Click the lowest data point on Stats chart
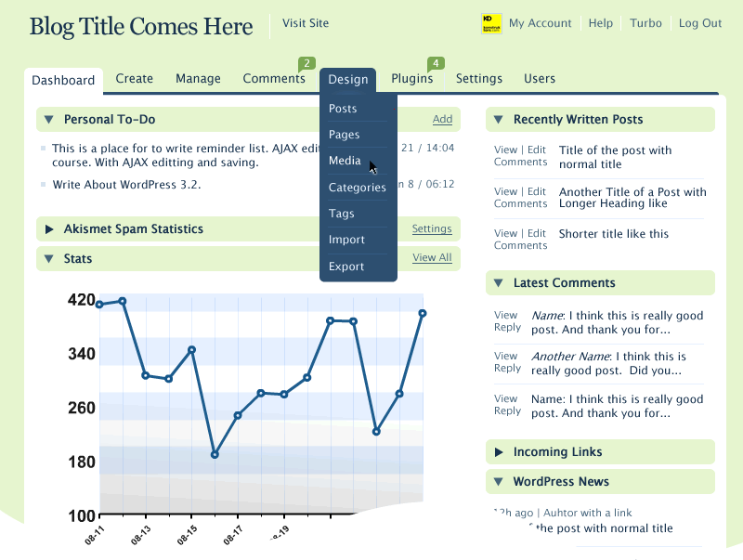 coord(215,455)
